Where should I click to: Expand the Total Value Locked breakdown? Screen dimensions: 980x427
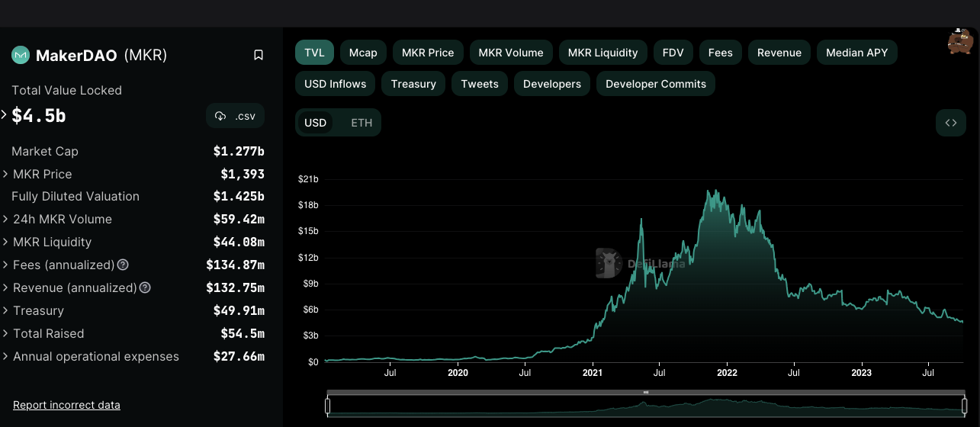point(4,115)
